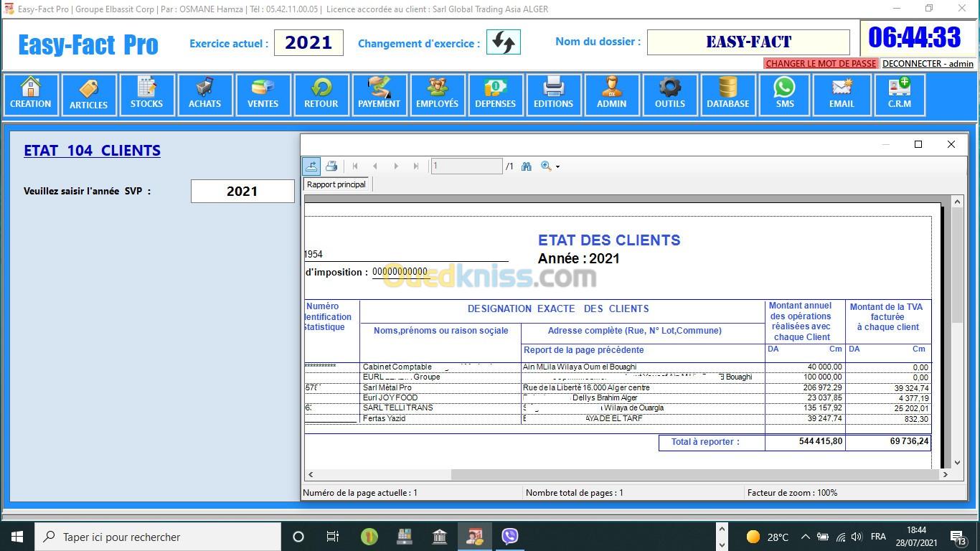Image resolution: width=980 pixels, height=551 pixels.
Task: Open the PAYEMENT section
Action: point(379,95)
